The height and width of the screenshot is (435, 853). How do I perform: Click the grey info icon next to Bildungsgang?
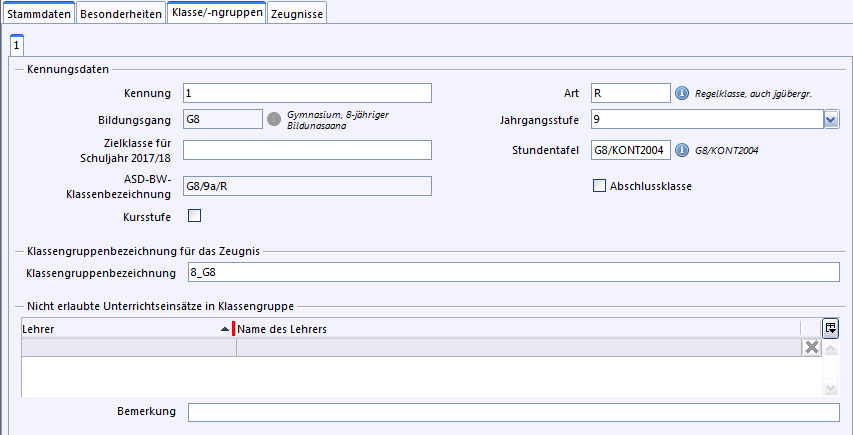coord(272,120)
